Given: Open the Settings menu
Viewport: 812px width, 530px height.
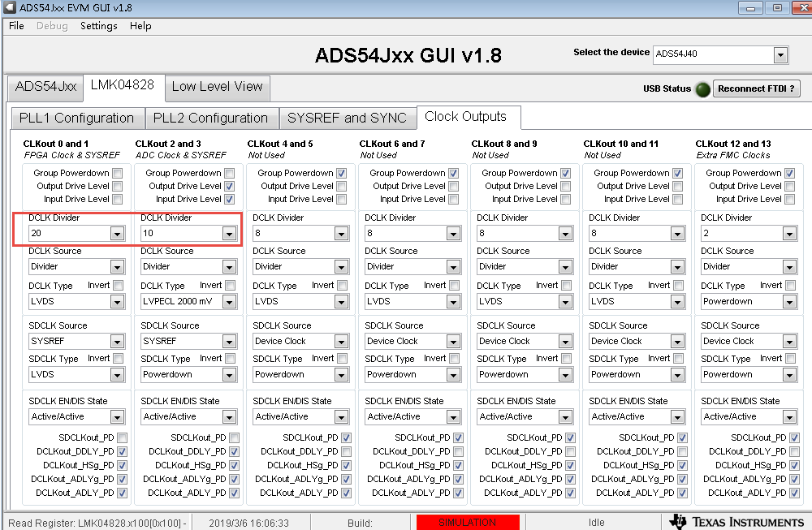Looking at the screenshot, I should pos(98,26).
